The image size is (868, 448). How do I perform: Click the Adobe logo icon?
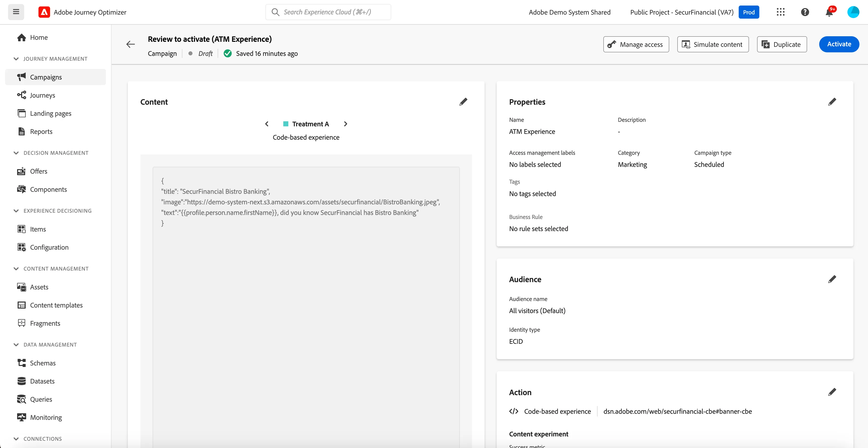(x=44, y=12)
